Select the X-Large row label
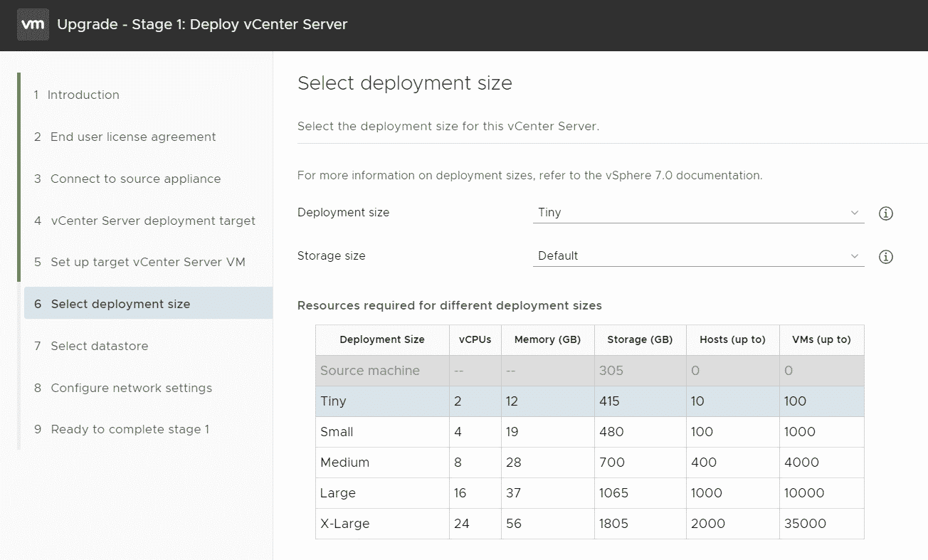The image size is (928, 560). [x=345, y=524]
